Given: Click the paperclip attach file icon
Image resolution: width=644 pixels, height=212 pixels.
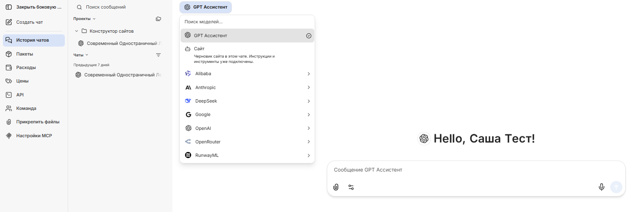Looking at the screenshot, I should click(336, 187).
